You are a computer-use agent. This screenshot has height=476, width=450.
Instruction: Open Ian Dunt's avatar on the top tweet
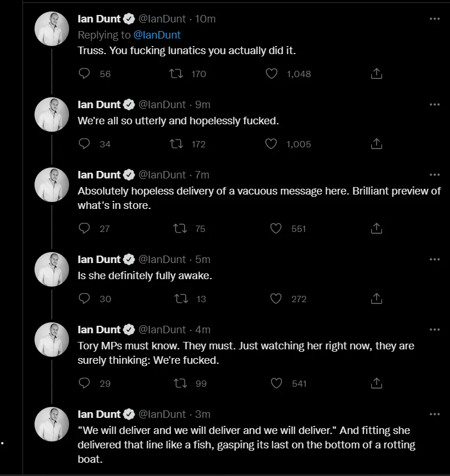tap(52, 29)
